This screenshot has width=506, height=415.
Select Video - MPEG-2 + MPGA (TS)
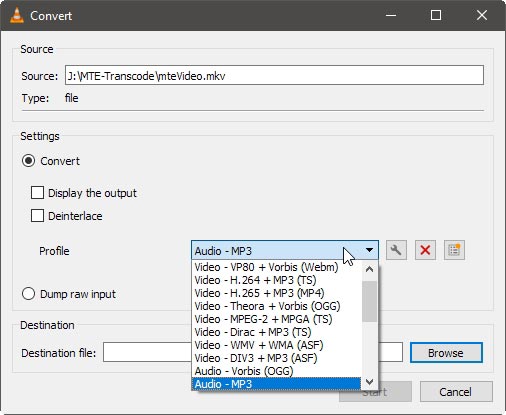277,319
